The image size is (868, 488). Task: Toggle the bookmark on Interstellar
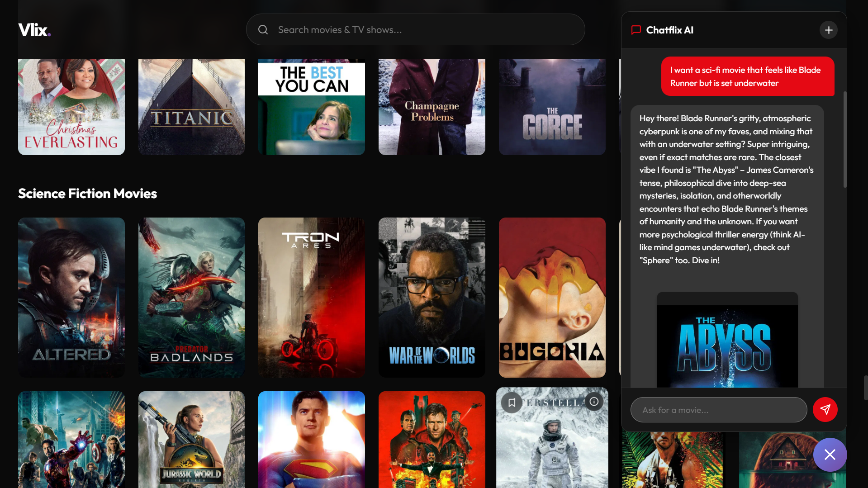(x=512, y=402)
